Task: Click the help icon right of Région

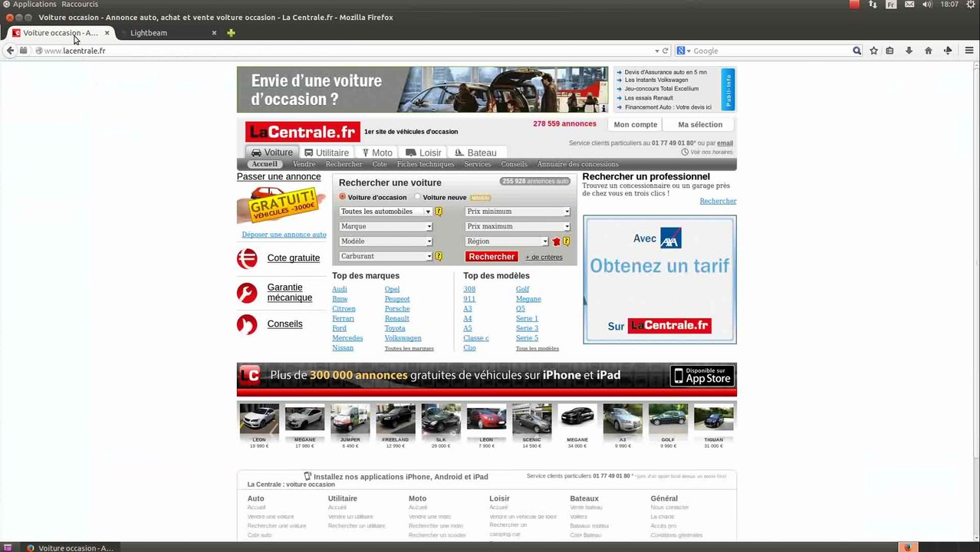Action: click(566, 242)
